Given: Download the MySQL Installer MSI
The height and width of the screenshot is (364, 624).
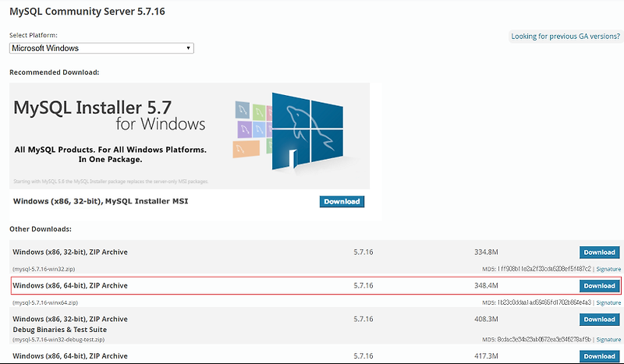Looking at the screenshot, I should pos(342,201).
